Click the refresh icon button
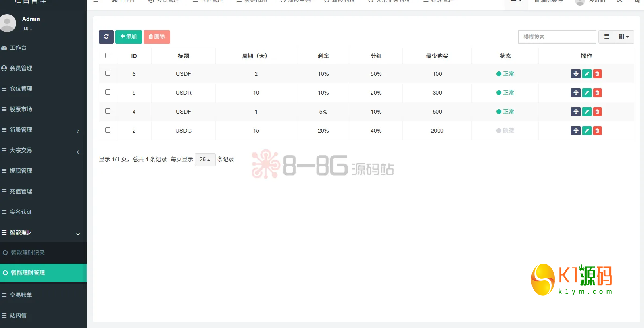The height and width of the screenshot is (328, 644). click(106, 37)
